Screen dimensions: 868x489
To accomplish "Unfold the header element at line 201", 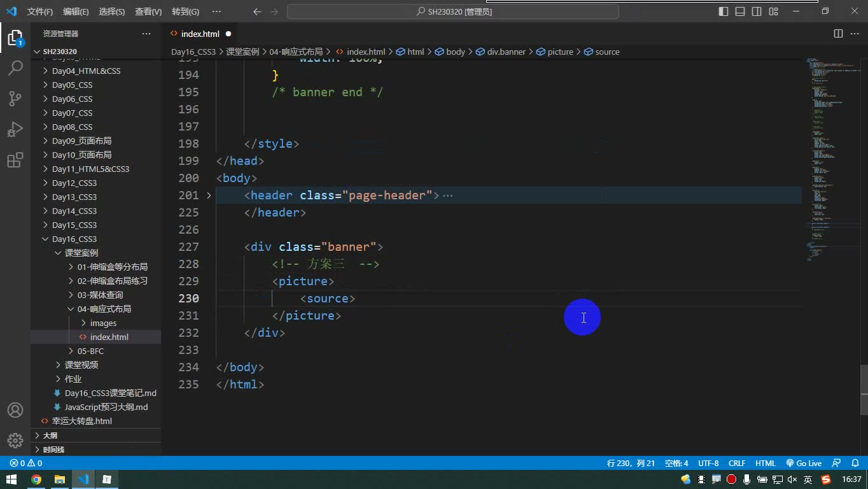I will coord(209,195).
